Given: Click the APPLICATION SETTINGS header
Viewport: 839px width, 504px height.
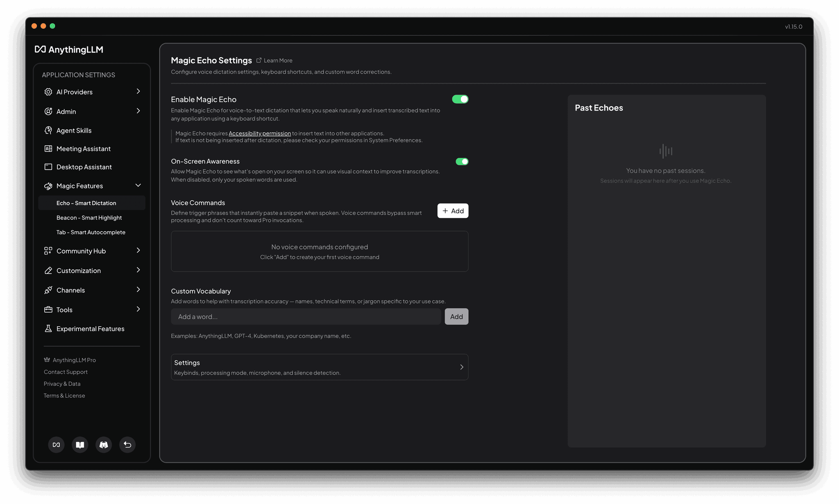Looking at the screenshot, I should (78, 75).
